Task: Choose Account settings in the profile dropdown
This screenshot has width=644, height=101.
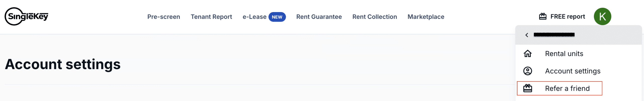Action: (x=573, y=71)
